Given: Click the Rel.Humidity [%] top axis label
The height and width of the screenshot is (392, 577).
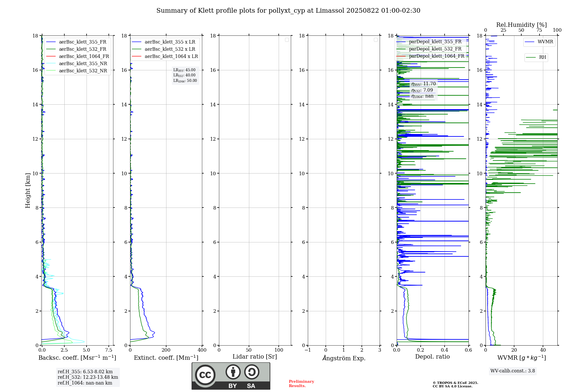Looking at the screenshot, I should [521, 25].
